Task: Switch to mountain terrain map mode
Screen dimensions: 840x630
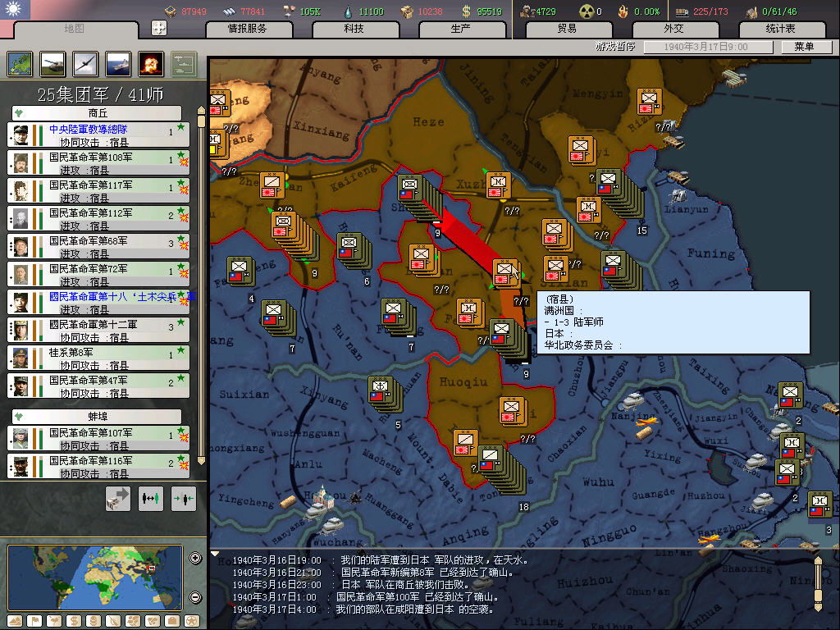Action: pos(15,621)
